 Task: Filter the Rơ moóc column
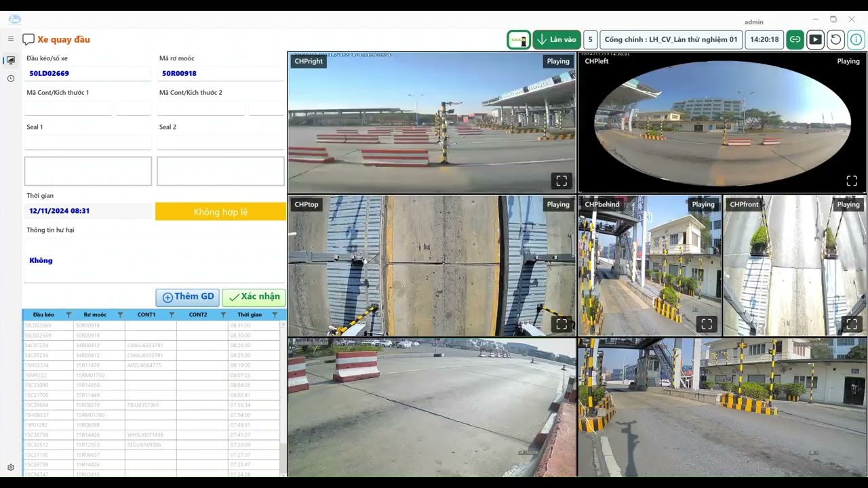pyautogui.click(x=120, y=315)
